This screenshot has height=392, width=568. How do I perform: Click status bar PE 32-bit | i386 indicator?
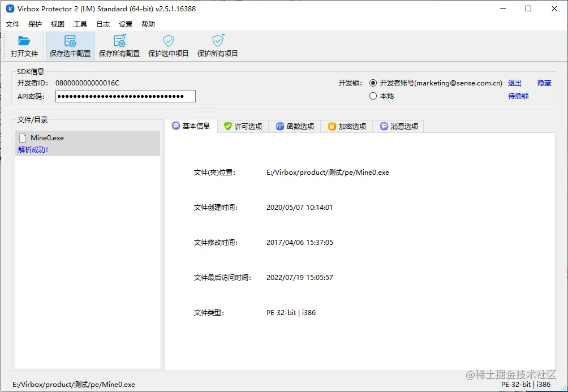click(x=526, y=385)
